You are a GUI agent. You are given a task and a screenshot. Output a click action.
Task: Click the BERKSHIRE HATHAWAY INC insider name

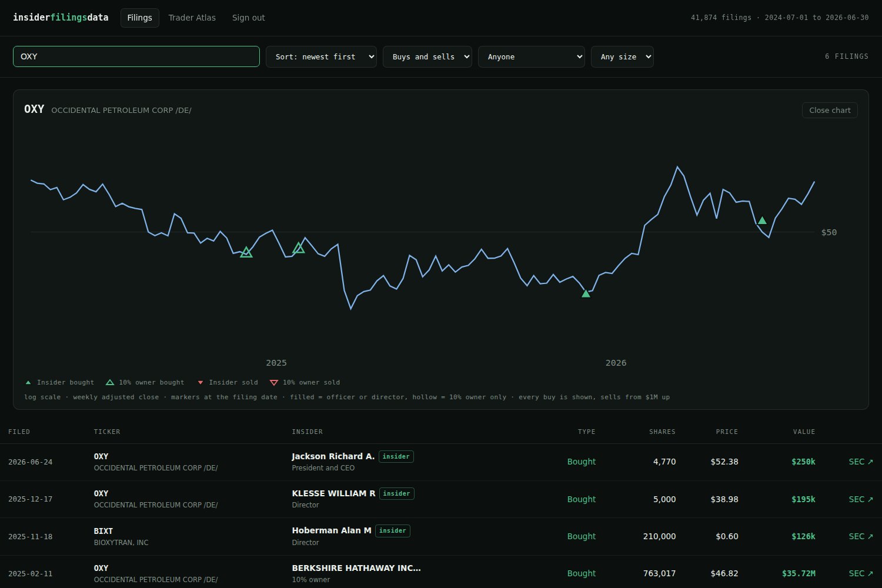(356, 568)
